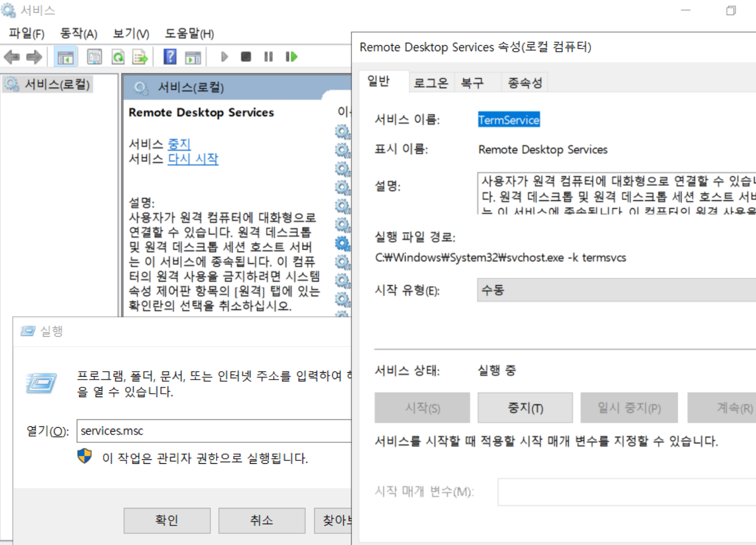Viewport: 756px width, 545px height.
Task: Open properties toolbar icon in Services
Action: (x=94, y=57)
